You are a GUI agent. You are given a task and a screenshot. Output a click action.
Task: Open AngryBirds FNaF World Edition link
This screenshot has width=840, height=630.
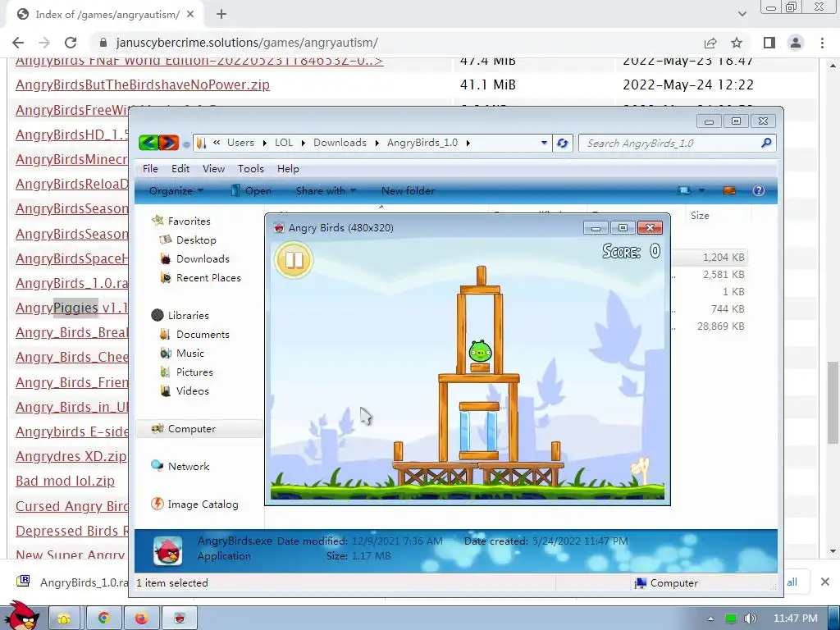click(199, 62)
